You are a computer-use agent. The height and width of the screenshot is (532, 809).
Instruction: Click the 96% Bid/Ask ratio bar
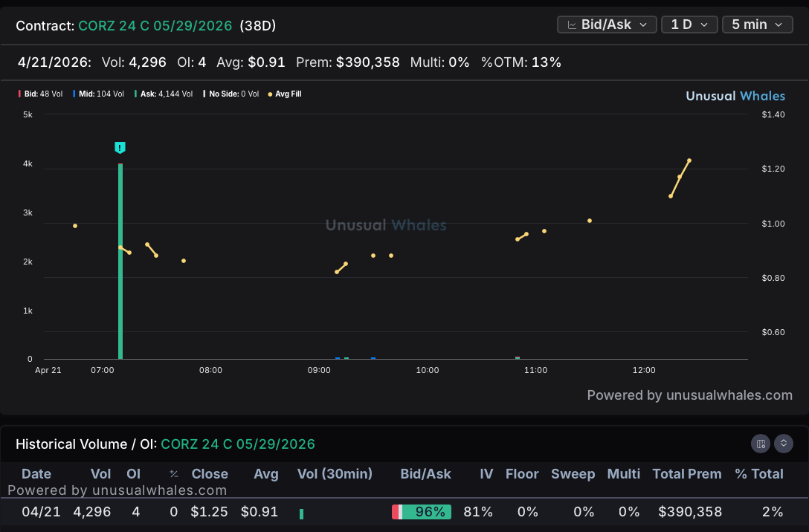(422, 512)
